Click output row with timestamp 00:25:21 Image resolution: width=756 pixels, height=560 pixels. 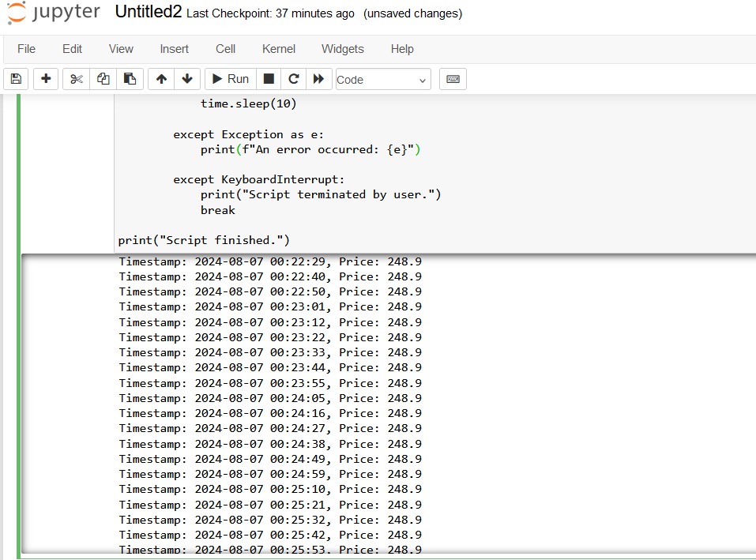point(270,505)
